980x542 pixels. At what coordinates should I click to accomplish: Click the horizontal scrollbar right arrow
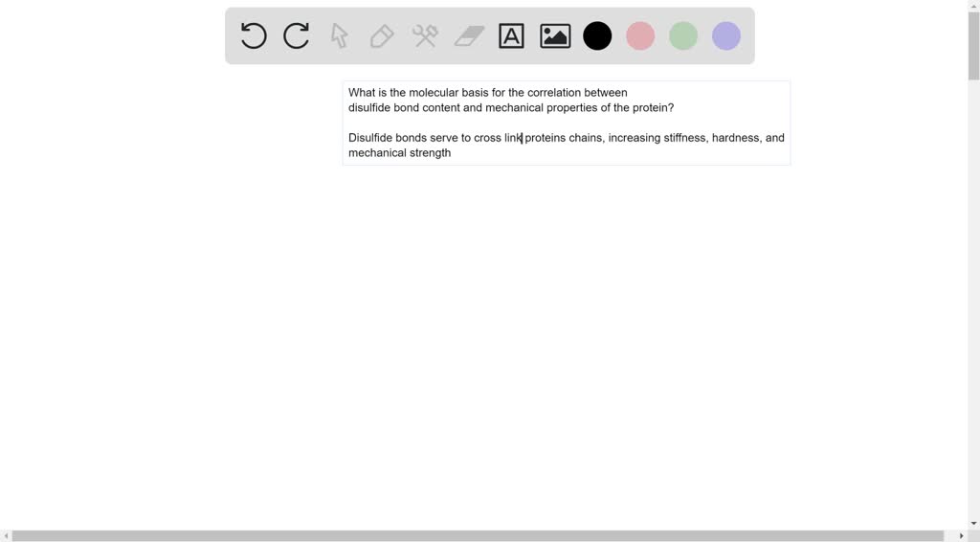coord(961,536)
